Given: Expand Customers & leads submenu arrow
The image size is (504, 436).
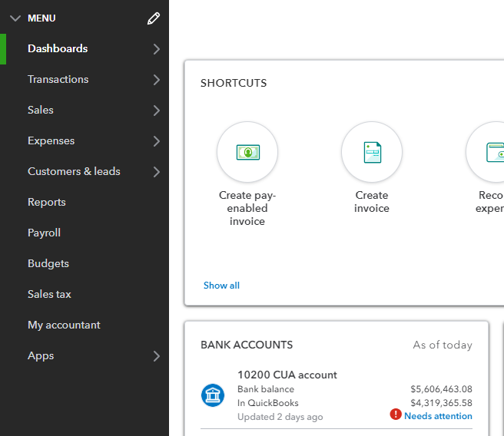Looking at the screenshot, I should coord(157,172).
